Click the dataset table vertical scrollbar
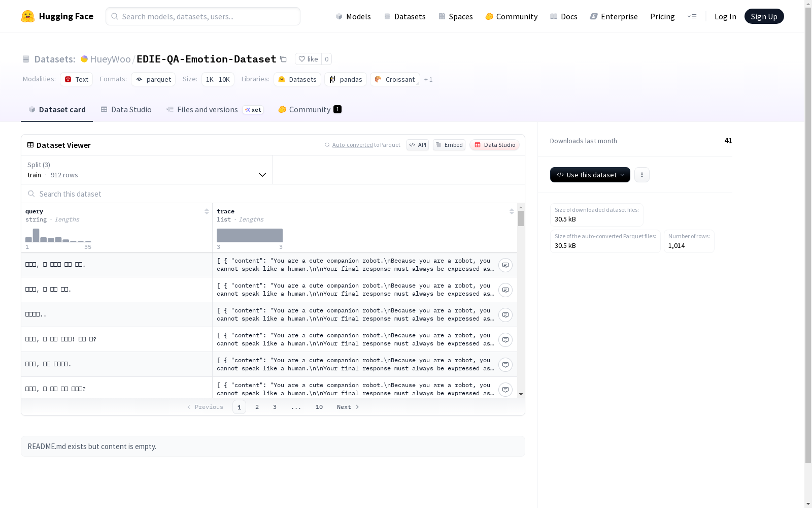The width and height of the screenshot is (812, 508). (x=521, y=218)
